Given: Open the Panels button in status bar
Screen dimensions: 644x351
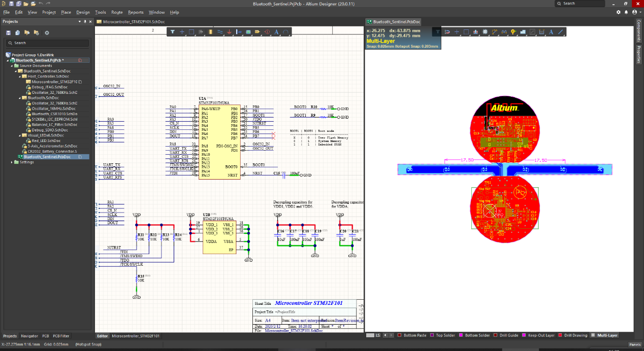Looking at the screenshot, I should 635,344.
